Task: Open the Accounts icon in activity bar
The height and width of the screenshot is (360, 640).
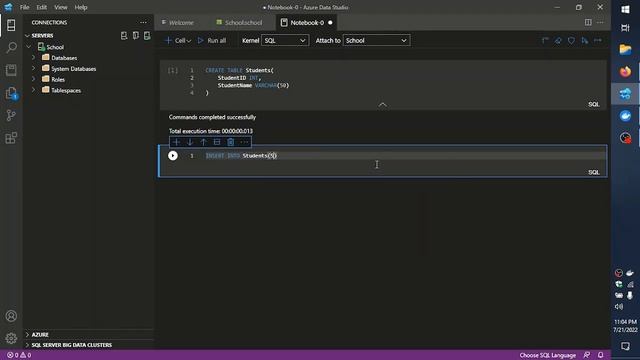Action: pos(11,316)
